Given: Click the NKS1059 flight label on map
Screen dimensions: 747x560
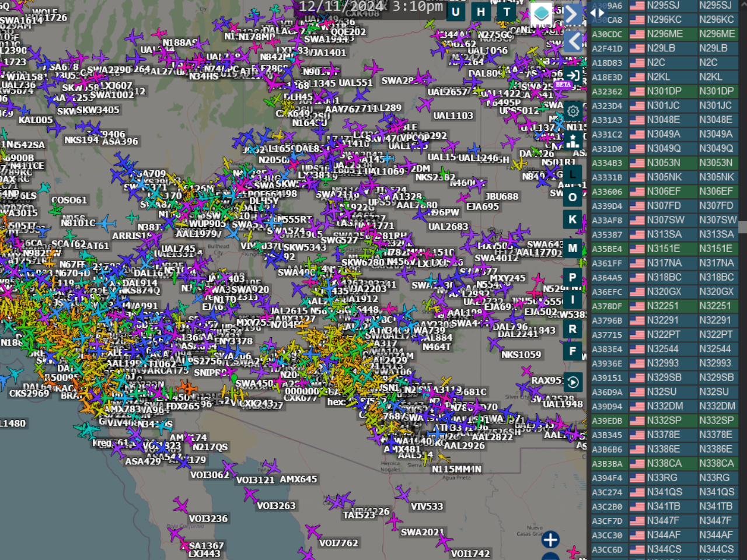Looking at the screenshot, I should 521,354.
